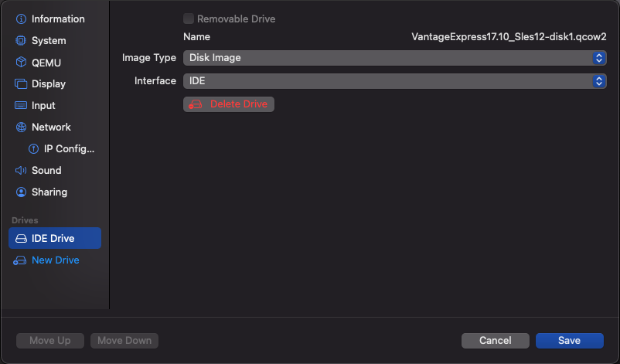Click the Removable Drive label
This screenshot has height=364, width=620.
tap(236, 19)
